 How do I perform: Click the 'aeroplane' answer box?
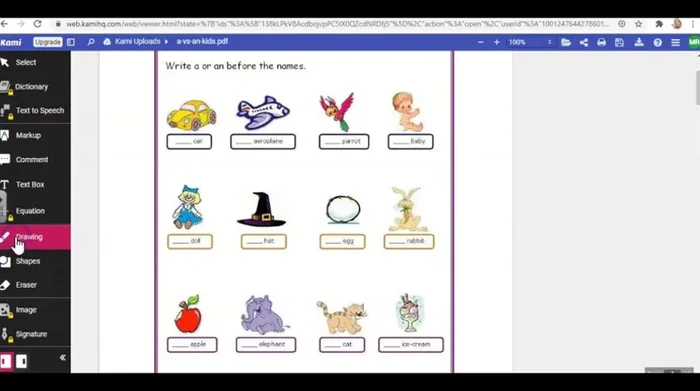tap(263, 141)
